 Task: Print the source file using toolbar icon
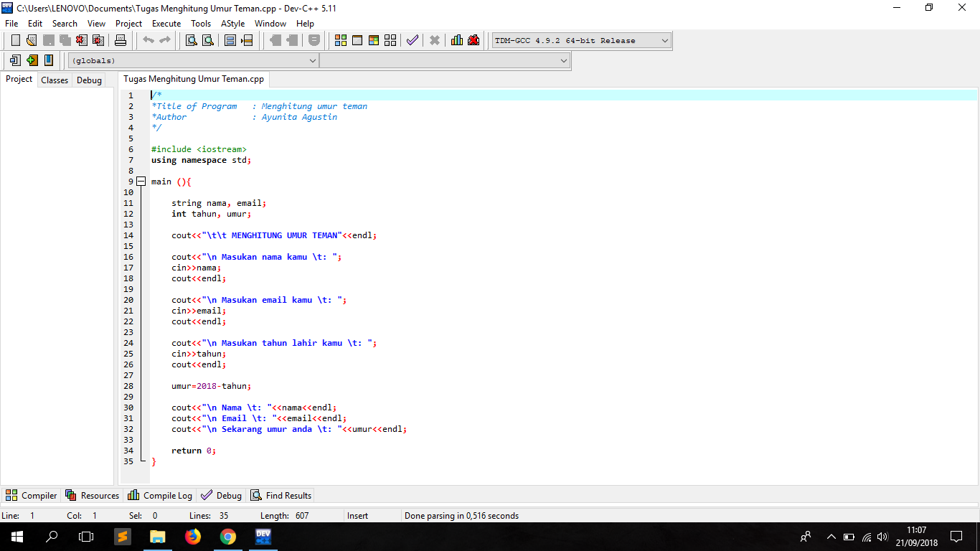[x=120, y=40]
